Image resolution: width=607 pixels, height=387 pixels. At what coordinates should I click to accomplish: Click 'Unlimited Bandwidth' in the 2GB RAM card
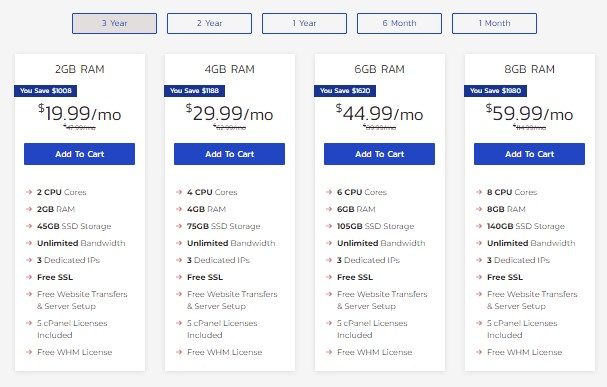pos(81,243)
